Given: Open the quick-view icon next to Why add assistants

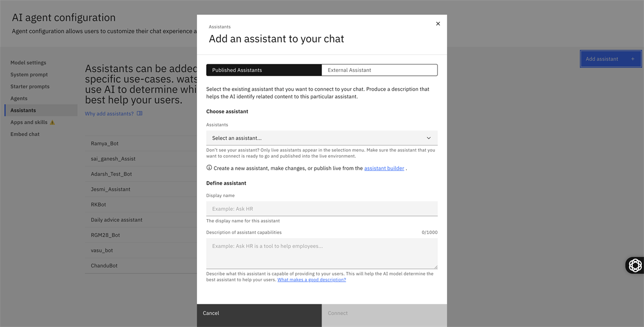Looking at the screenshot, I should pyautogui.click(x=139, y=113).
